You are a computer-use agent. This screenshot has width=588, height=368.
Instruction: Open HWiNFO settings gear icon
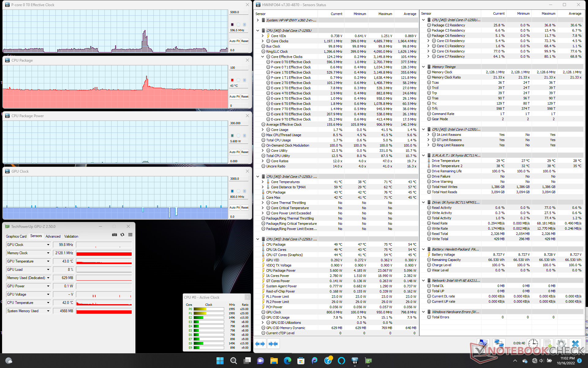coord(561,343)
